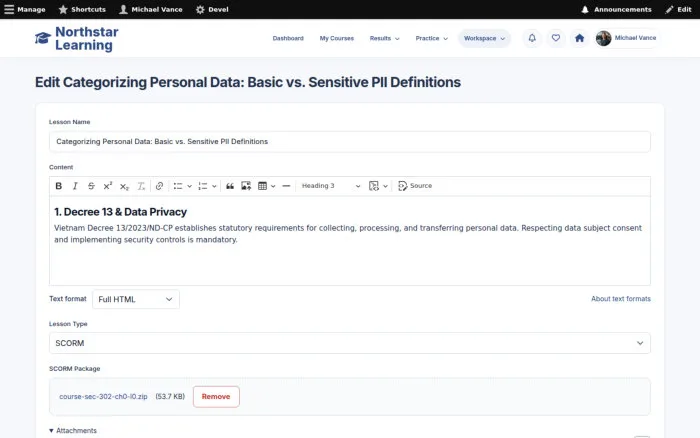The image size is (700, 438).
Task: Insert a numbered list
Action: tap(203, 186)
